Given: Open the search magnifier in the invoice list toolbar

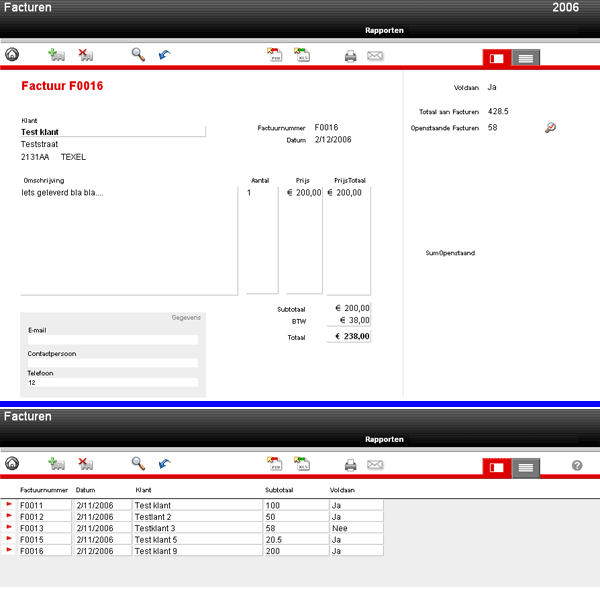Looking at the screenshot, I should point(138,464).
